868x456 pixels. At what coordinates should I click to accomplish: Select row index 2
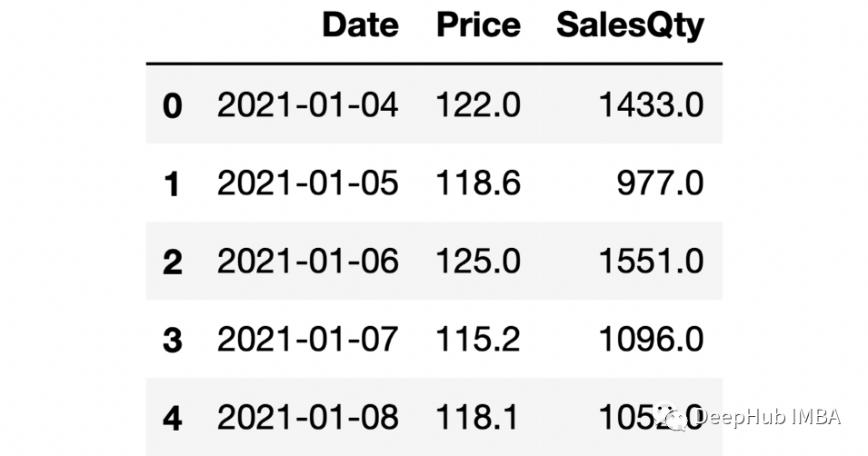[172, 262]
